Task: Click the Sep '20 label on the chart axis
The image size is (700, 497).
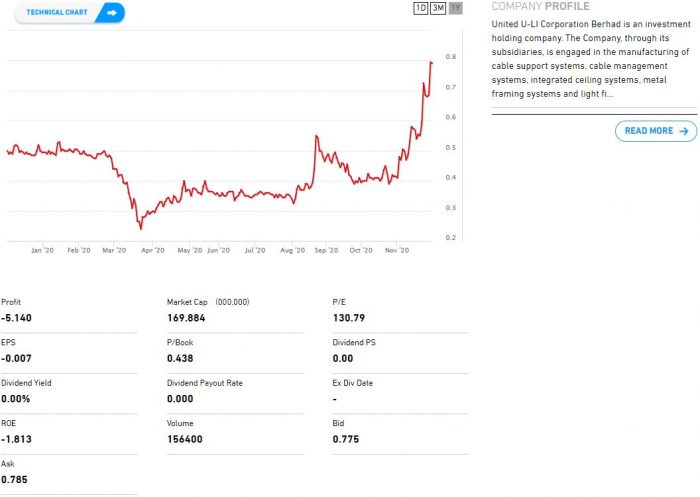Action: click(326, 250)
